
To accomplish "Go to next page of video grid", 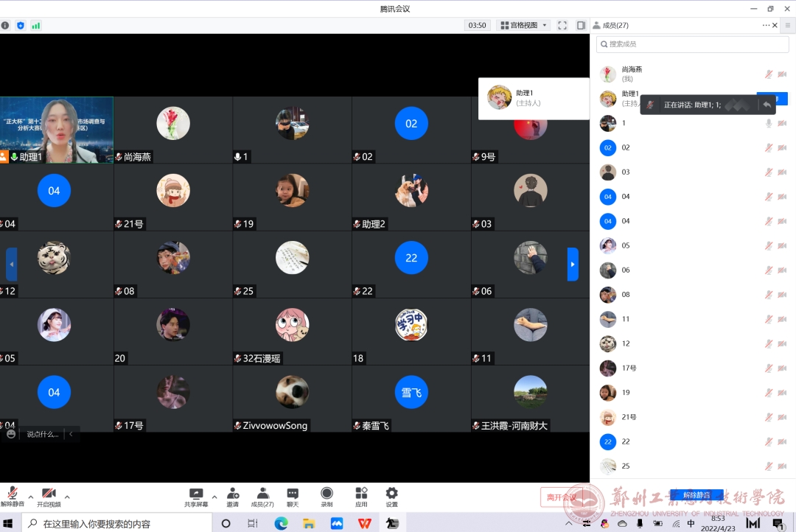I will click(x=573, y=264).
